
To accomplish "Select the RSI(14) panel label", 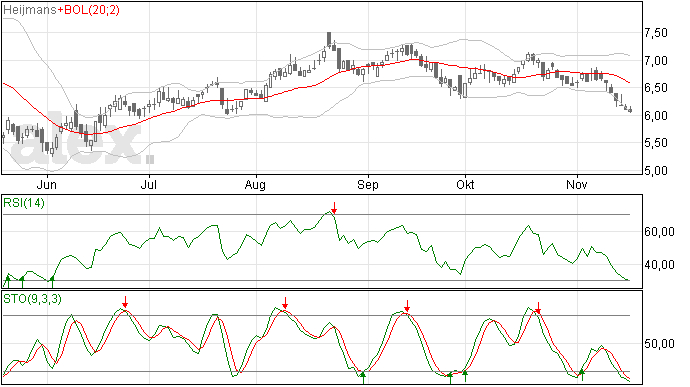I will (x=24, y=203).
